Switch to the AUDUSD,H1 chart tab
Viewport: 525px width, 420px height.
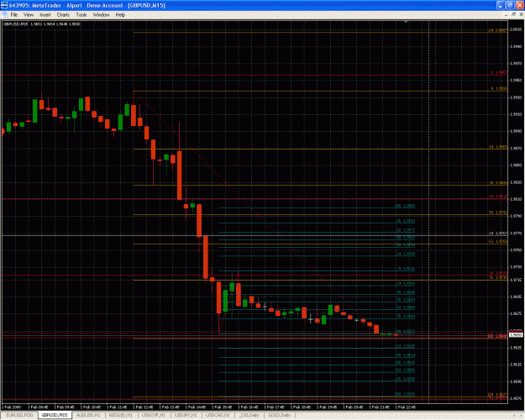[x=88, y=415]
